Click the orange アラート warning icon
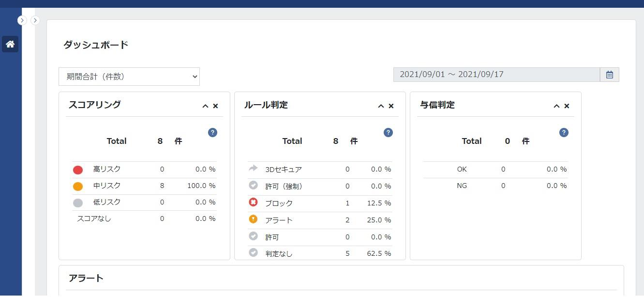 click(x=253, y=219)
